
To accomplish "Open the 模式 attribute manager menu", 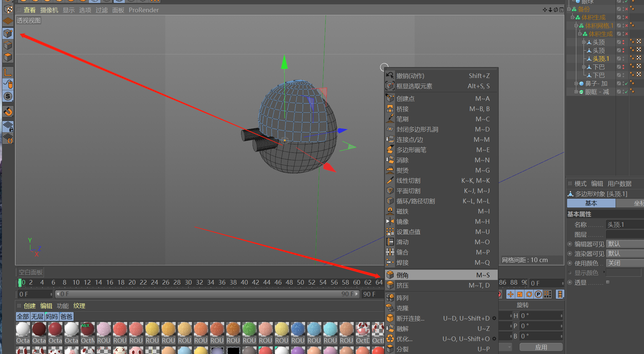I will click(x=580, y=184).
